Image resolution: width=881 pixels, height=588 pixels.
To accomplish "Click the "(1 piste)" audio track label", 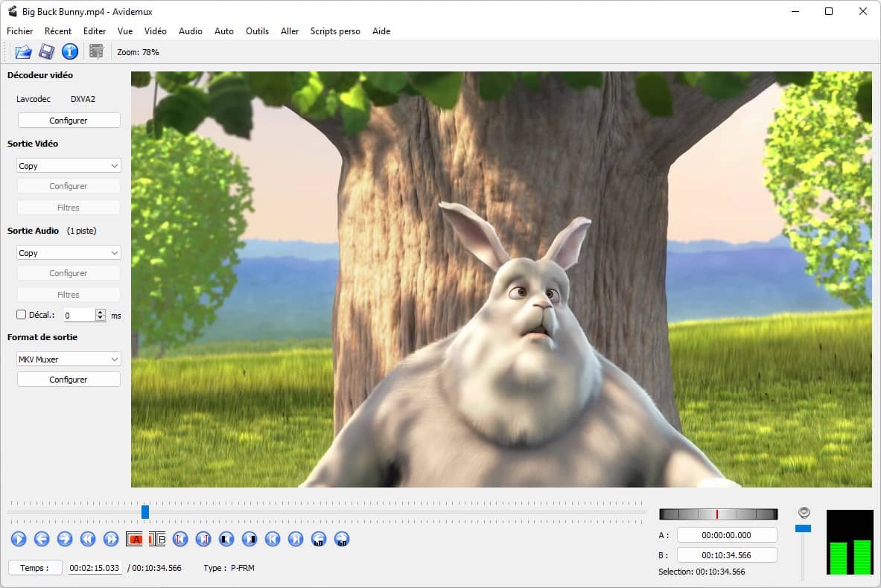I will click(x=81, y=231).
